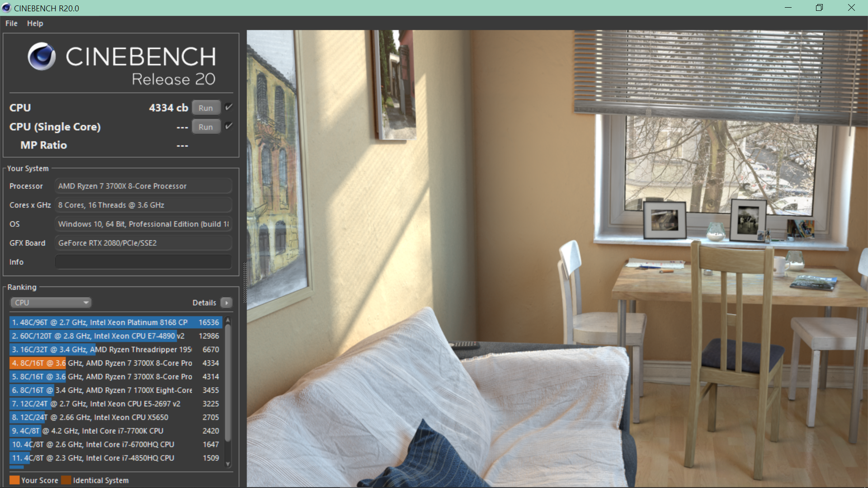Click the ranking list scroll-up arrow
The height and width of the screenshot is (488, 868).
pos(228,320)
